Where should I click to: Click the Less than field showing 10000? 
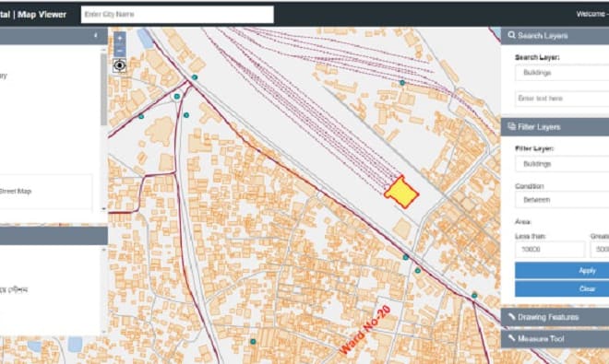tap(550, 249)
